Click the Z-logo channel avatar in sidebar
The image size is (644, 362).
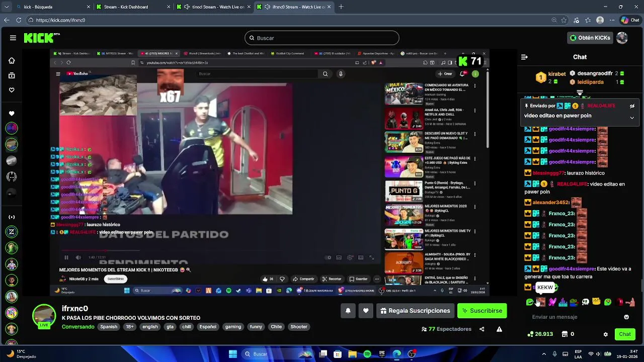pos(12,232)
